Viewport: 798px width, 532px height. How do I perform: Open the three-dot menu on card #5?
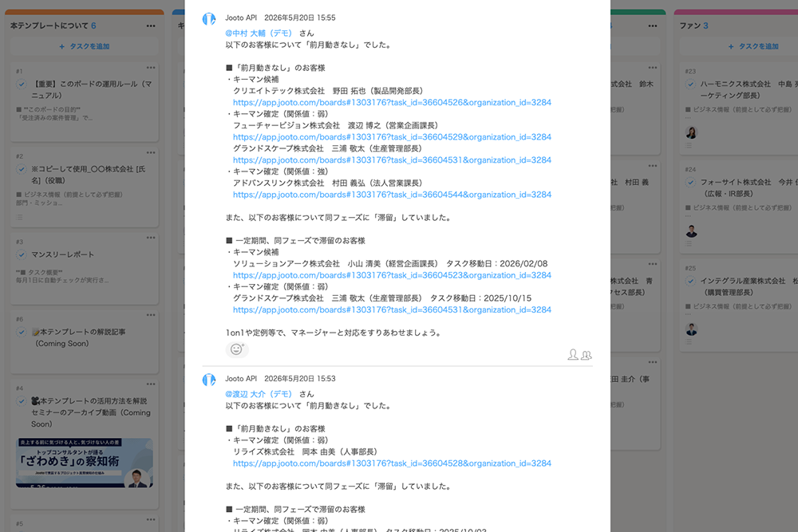[151, 519]
